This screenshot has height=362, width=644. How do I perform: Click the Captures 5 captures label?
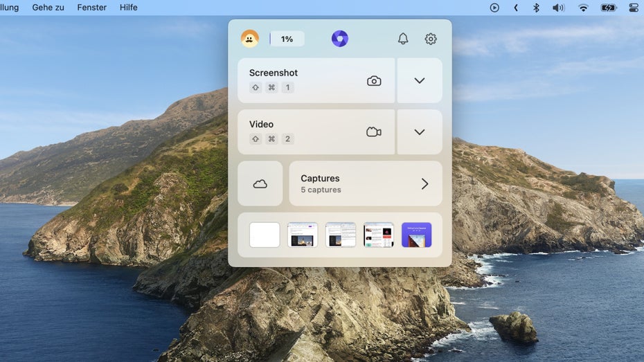(321, 184)
